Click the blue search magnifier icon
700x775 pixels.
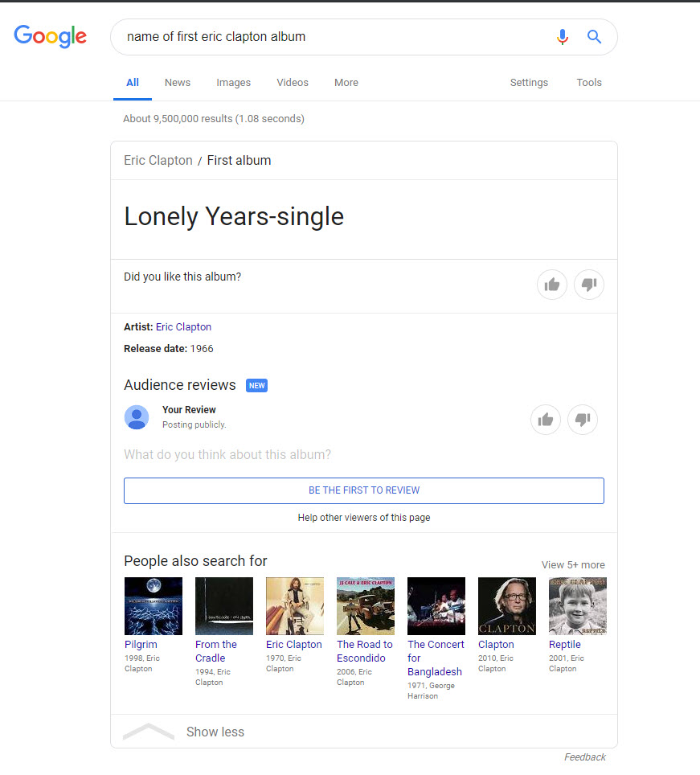click(x=594, y=37)
